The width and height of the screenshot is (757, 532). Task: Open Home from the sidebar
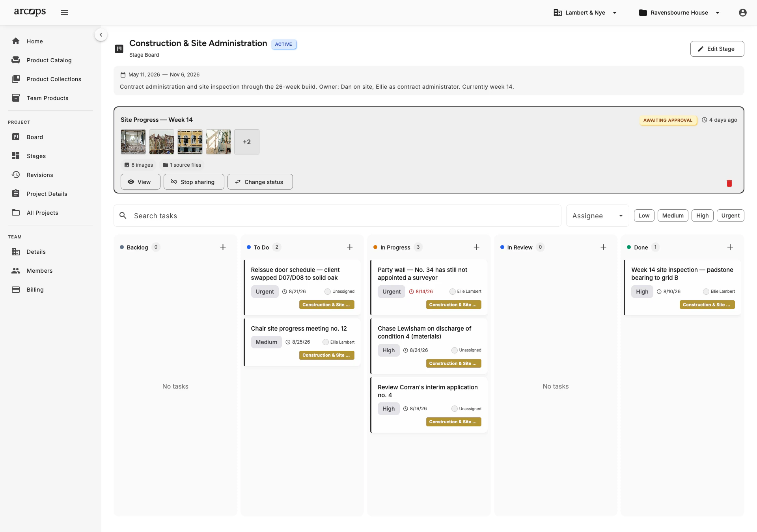click(50, 41)
